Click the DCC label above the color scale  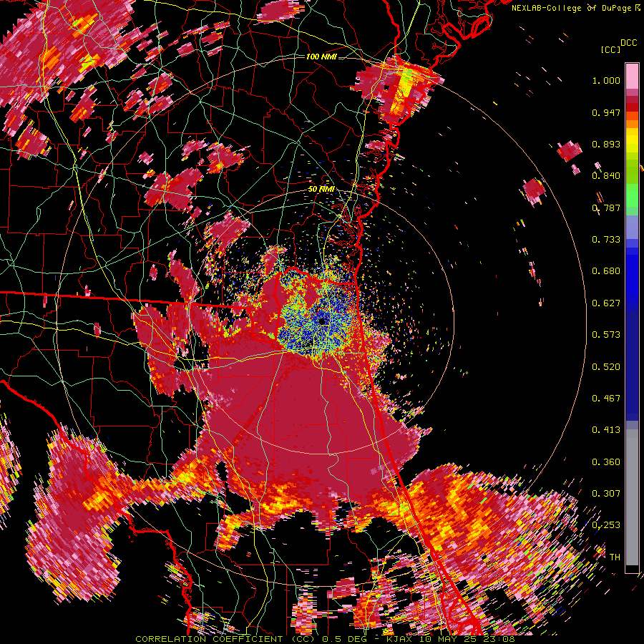(628, 43)
